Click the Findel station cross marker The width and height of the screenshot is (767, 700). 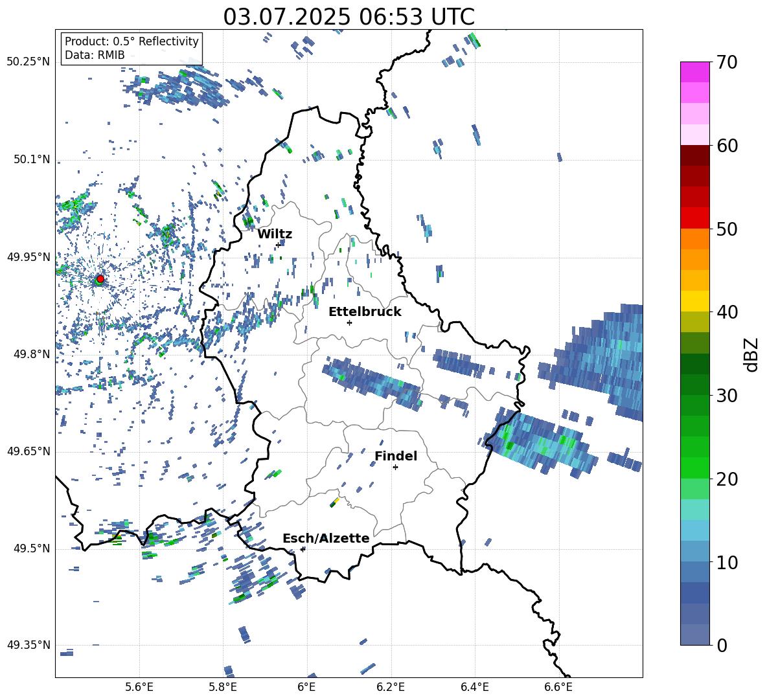[395, 468]
